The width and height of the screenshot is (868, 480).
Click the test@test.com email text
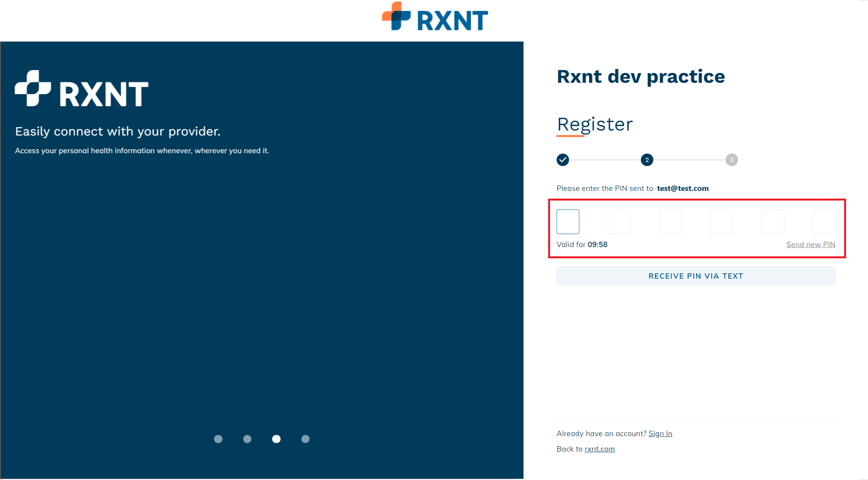pyautogui.click(x=683, y=188)
